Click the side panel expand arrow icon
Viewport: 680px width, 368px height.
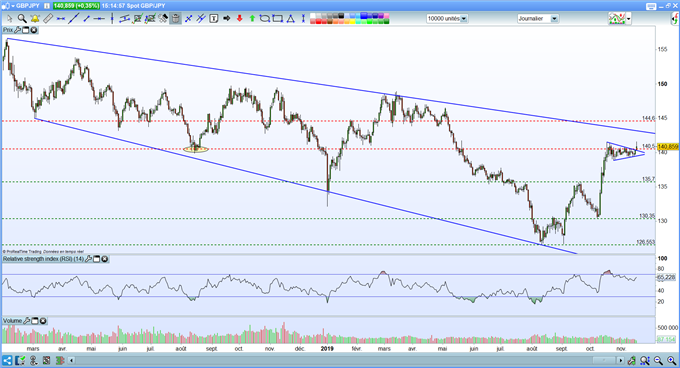click(675, 19)
